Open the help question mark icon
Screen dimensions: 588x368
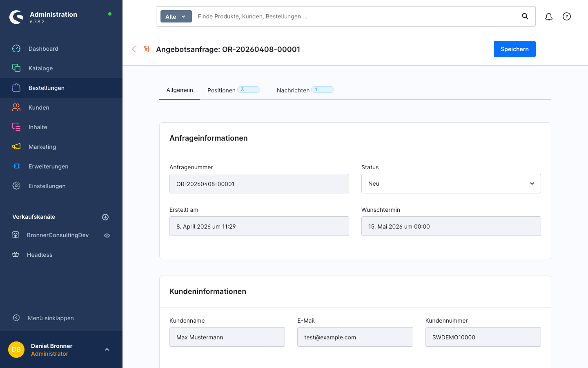(567, 16)
